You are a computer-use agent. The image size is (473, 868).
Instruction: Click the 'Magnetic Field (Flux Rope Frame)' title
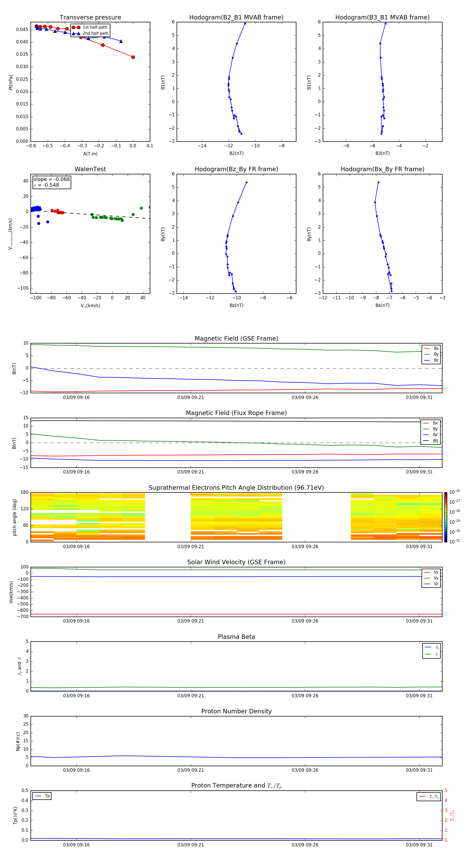(x=236, y=413)
